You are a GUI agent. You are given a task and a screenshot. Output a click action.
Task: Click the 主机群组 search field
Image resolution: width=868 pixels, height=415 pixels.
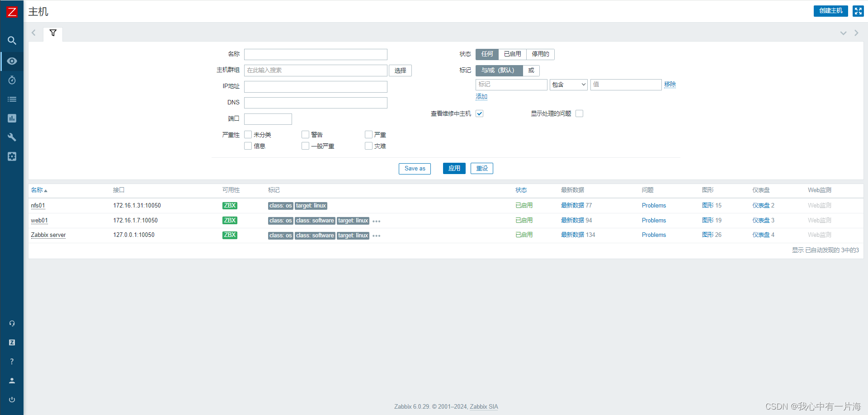(316, 71)
